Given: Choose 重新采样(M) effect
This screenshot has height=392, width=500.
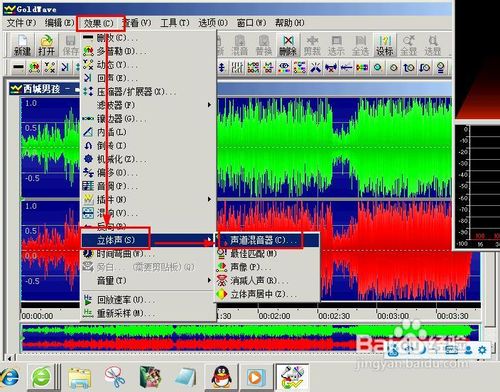Looking at the screenshot, I should coord(148,313).
